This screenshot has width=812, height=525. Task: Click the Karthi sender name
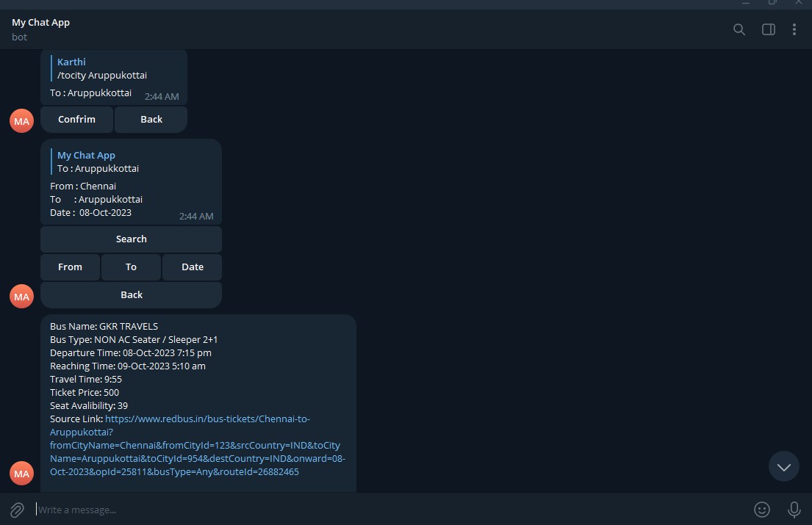tap(71, 62)
